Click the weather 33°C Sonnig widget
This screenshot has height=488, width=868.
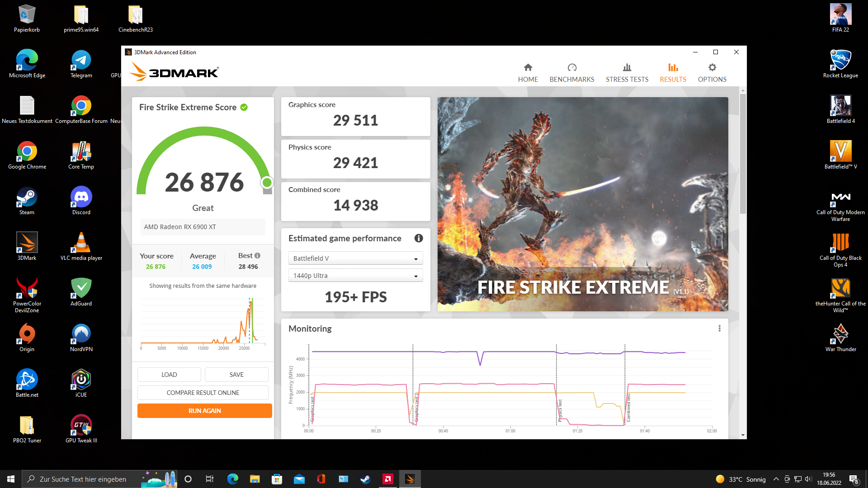tap(741, 479)
